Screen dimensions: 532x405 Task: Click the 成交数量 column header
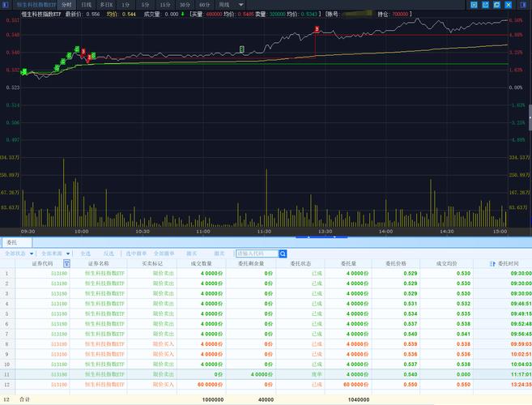click(x=201, y=263)
